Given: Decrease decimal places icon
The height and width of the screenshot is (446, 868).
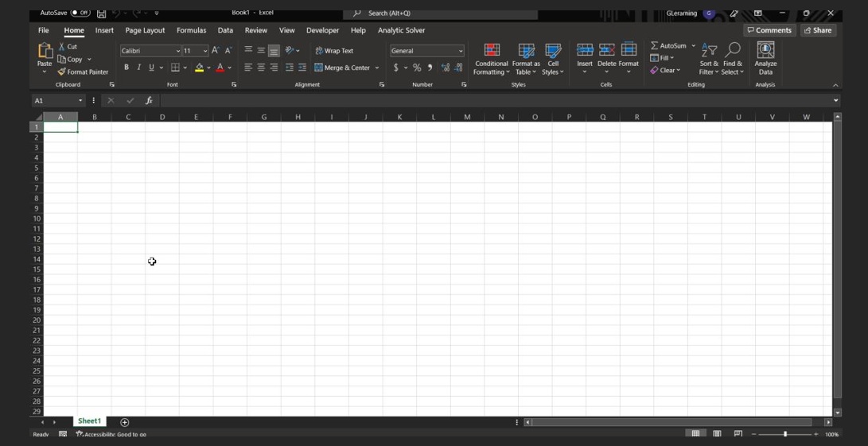Looking at the screenshot, I should [x=458, y=68].
